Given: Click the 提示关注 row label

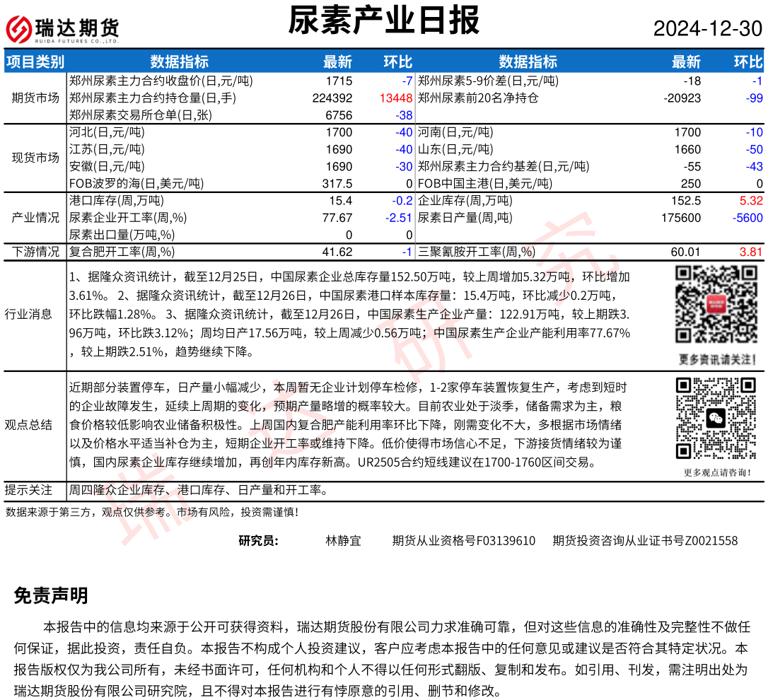Looking at the screenshot, I should pos(28,490).
